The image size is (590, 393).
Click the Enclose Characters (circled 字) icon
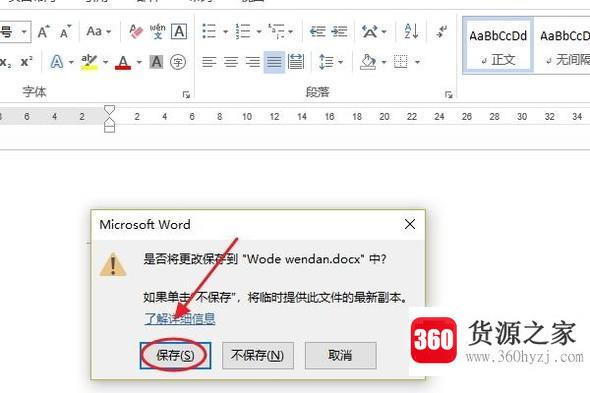(178, 62)
